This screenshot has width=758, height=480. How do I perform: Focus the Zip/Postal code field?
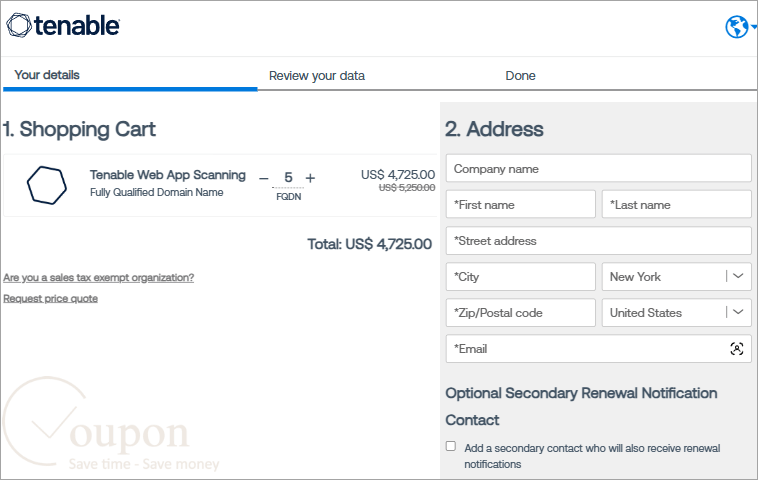pos(521,313)
